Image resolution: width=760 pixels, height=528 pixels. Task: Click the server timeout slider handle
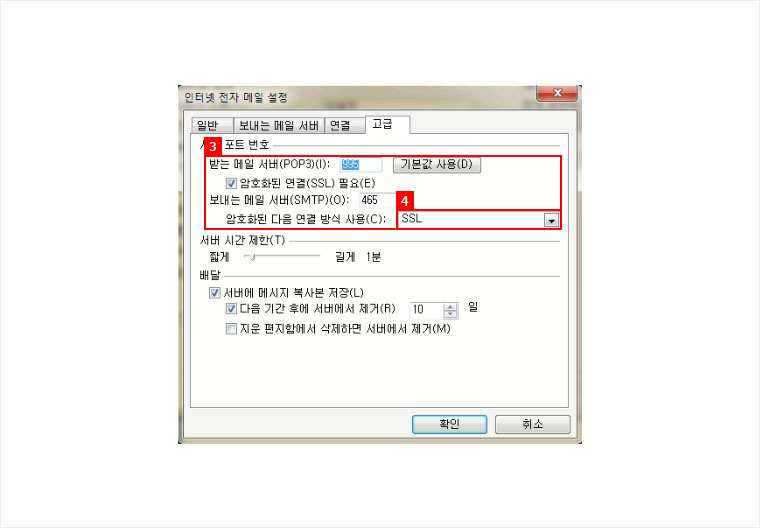point(251,256)
